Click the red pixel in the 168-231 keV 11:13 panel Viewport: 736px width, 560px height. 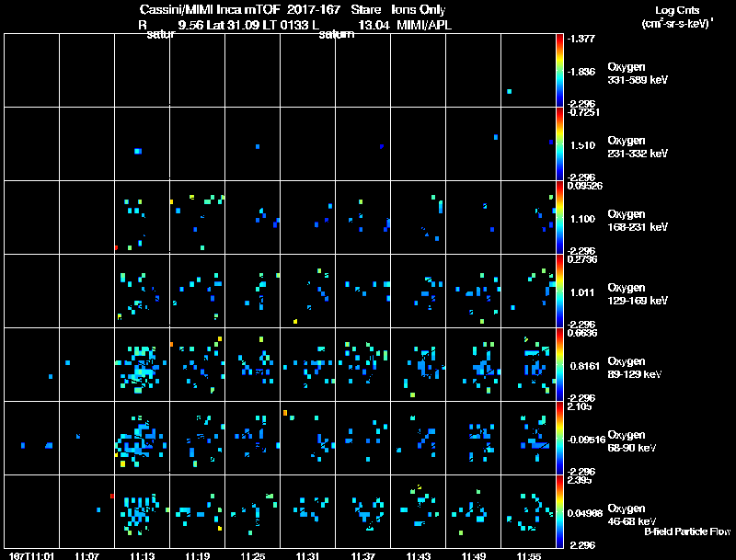pos(117,247)
